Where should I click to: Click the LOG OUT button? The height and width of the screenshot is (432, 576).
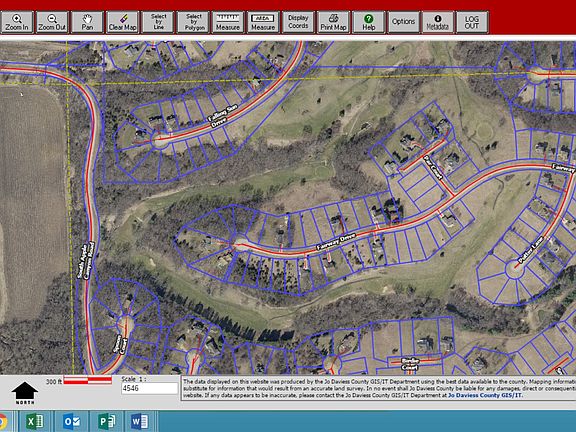coord(472,22)
